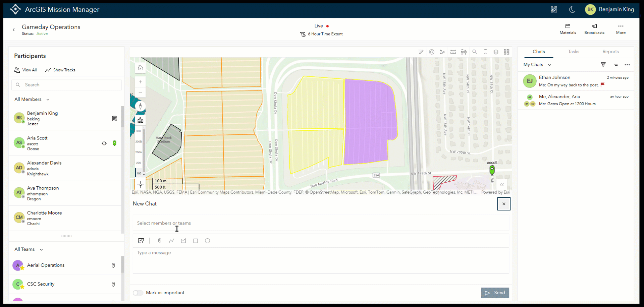644x307 pixels.
Task: Open Broadcasts
Action: coord(594,29)
